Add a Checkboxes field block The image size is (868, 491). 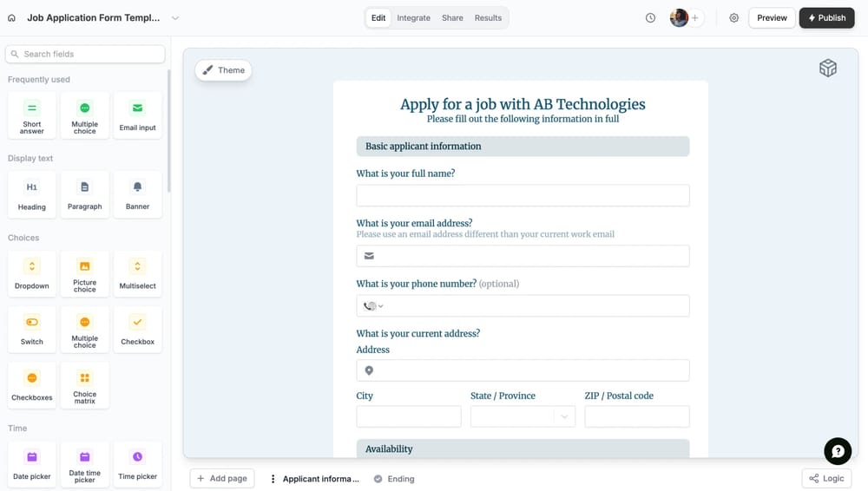32,385
